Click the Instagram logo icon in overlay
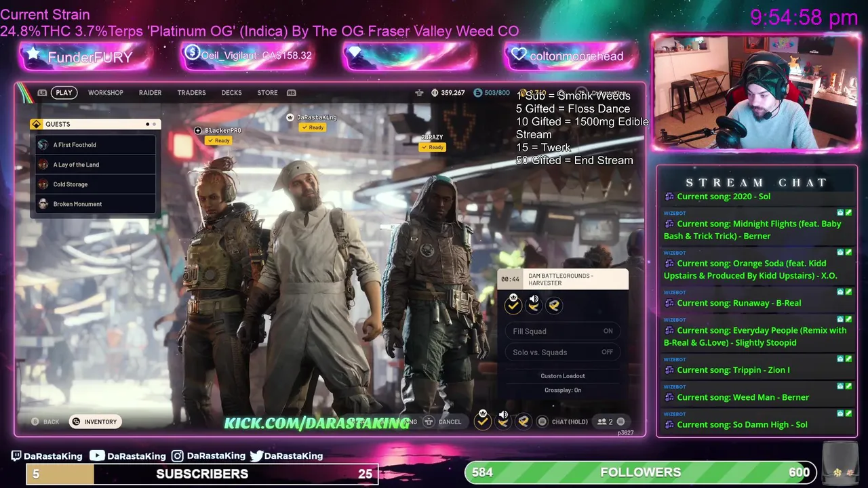Image resolution: width=868 pixels, height=488 pixels. pyautogui.click(x=178, y=456)
